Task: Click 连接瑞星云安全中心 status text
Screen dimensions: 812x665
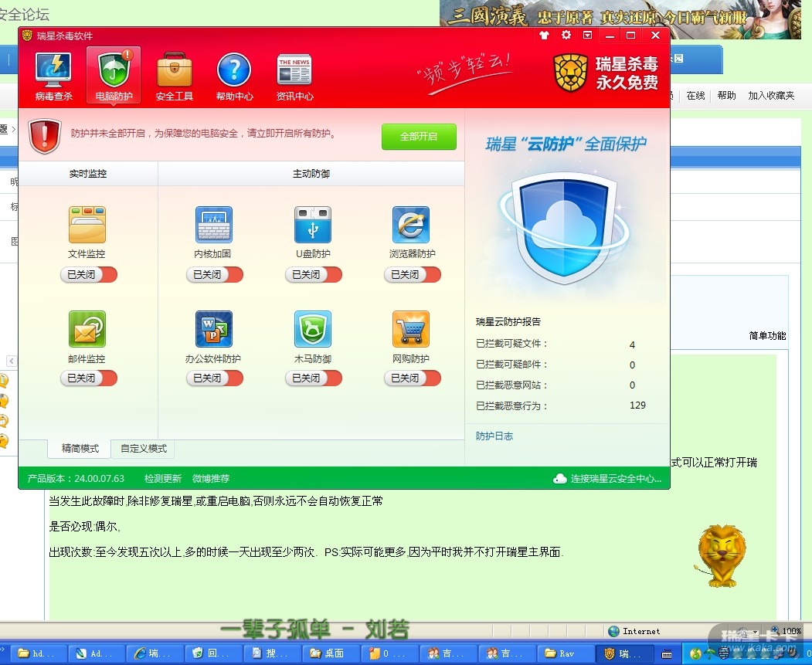Action: (x=616, y=479)
